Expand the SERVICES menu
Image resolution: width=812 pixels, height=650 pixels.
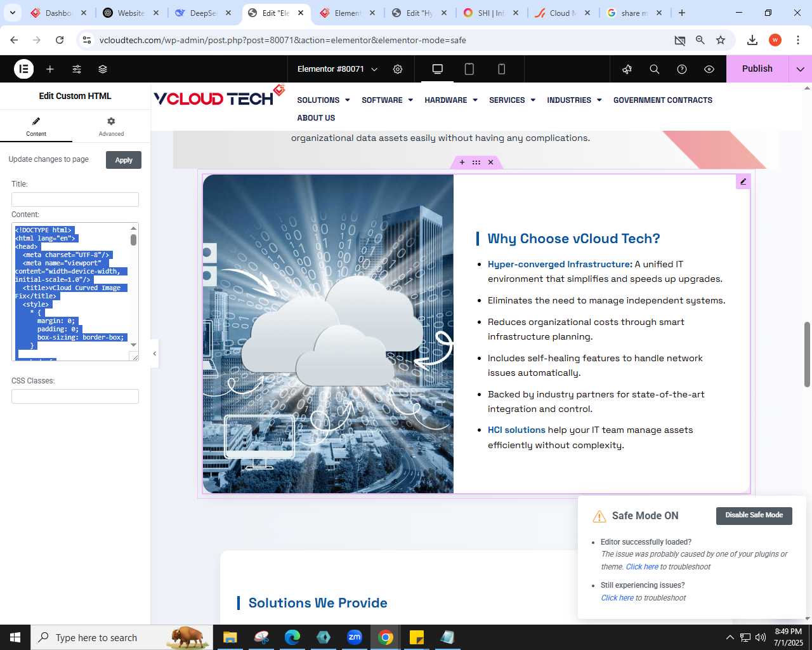coord(512,100)
